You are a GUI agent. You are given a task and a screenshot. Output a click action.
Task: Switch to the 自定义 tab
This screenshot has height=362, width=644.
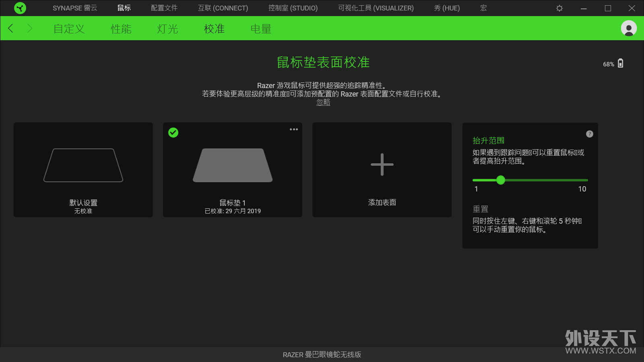click(69, 29)
